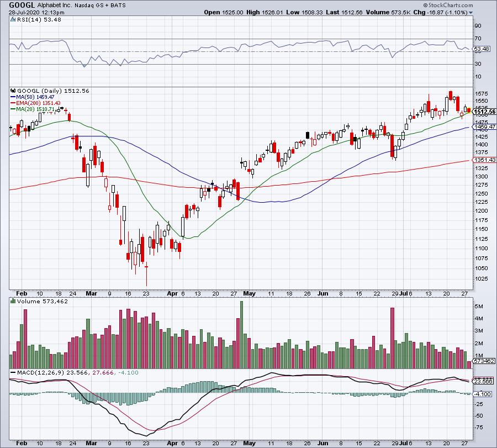The width and height of the screenshot is (497, 448).
Task: Click the -75 label on MACD axis
Action: tap(479, 427)
